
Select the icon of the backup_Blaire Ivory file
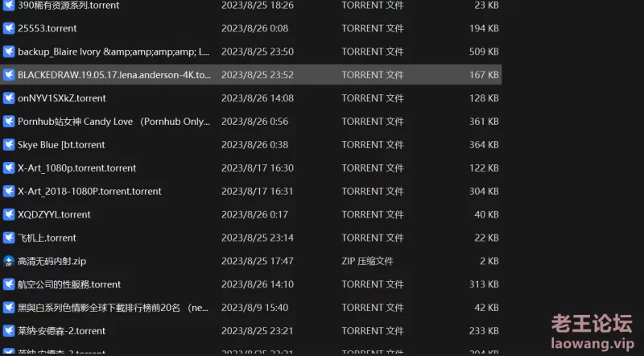coord(9,52)
